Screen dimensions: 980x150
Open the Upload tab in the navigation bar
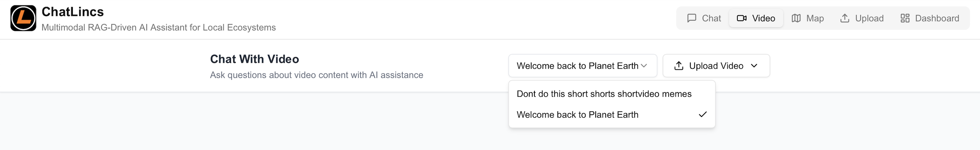click(862, 18)
